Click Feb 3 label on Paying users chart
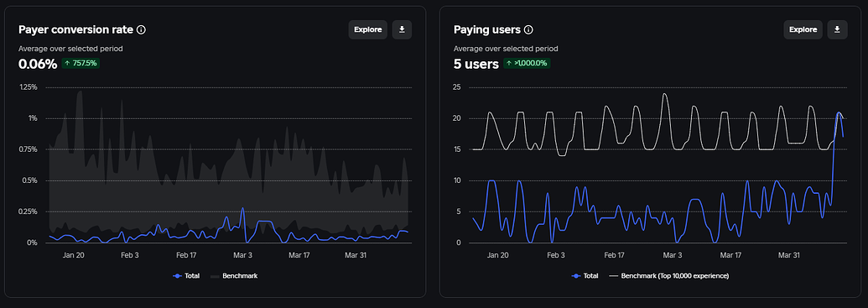 (x=556, y=255)
